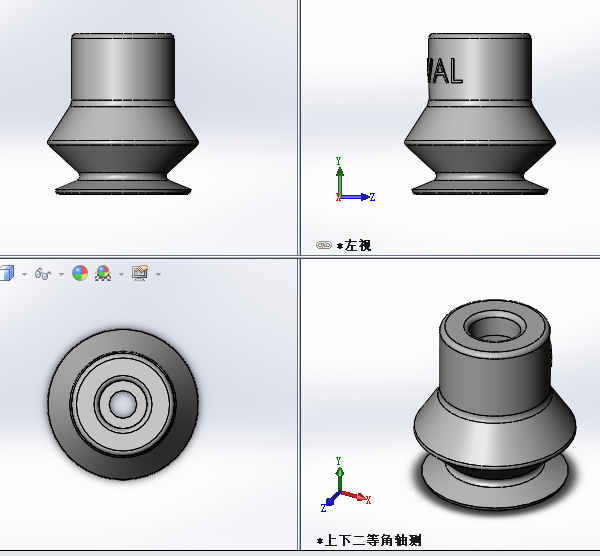Click the Edit Appearance color ball icon
This screenshot has width=600, height=556.
point(80,273)
